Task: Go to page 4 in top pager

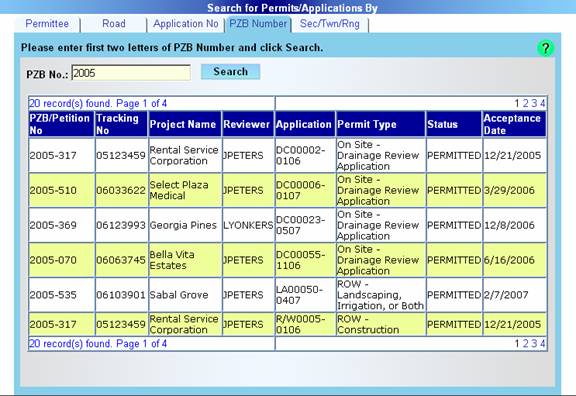Action: [543, 104]
